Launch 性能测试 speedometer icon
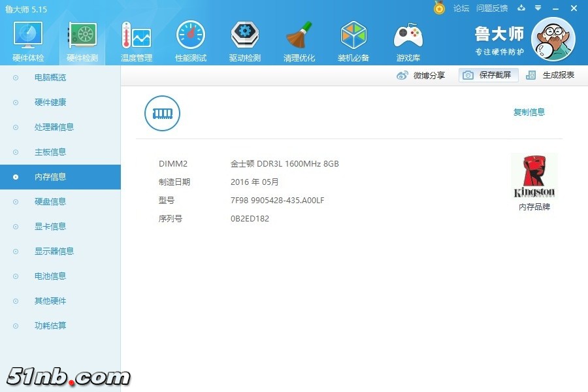This screenshot has width=588, height=392. point(191,36)
